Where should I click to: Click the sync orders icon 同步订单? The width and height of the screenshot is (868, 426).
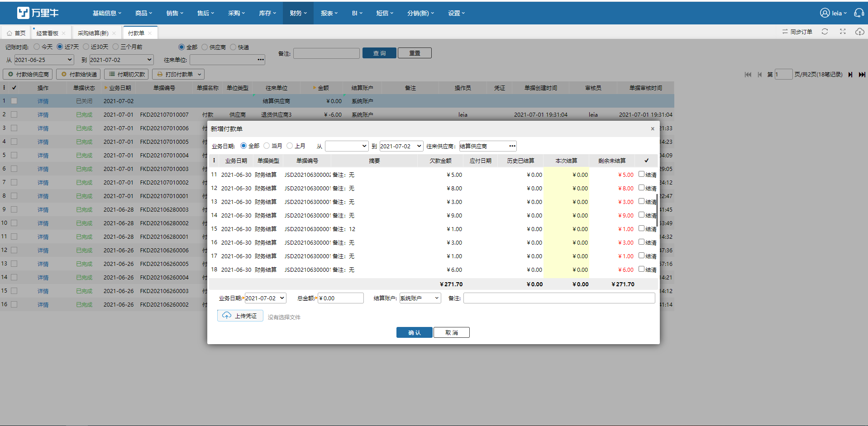[785, 32]
